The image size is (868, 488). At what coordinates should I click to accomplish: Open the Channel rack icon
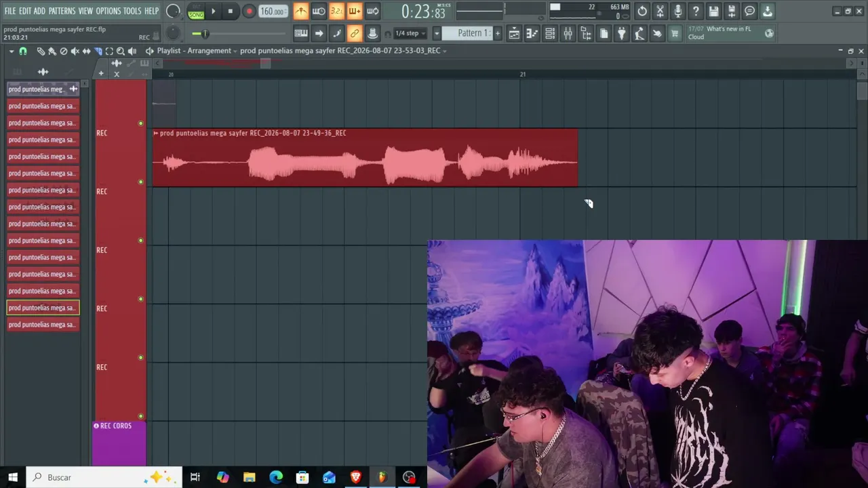(x=550, y=33)
